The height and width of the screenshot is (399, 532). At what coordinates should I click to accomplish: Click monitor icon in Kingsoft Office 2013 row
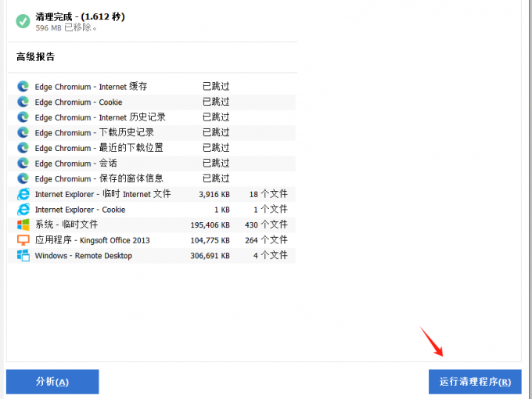(23, 240)
